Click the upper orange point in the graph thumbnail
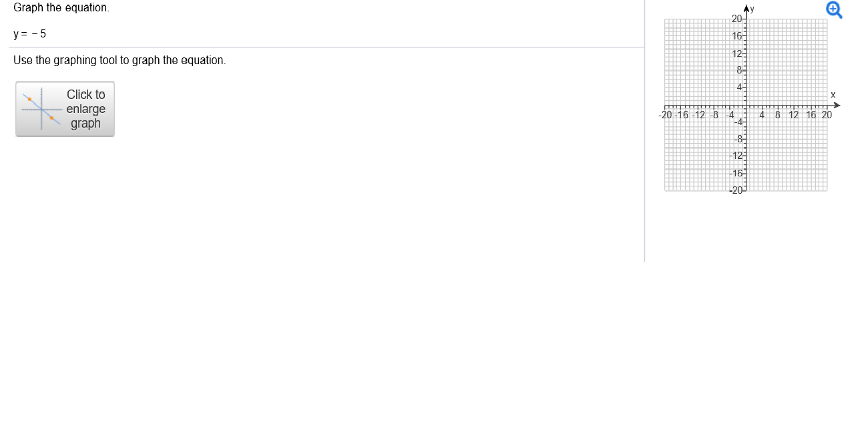868x433 pixels. click(29, 99)
